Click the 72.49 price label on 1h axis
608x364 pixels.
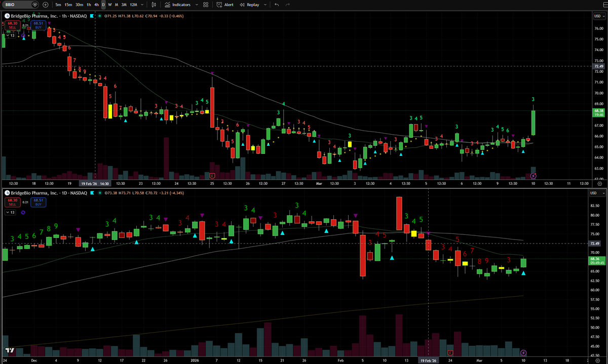[x=598, y=66]
